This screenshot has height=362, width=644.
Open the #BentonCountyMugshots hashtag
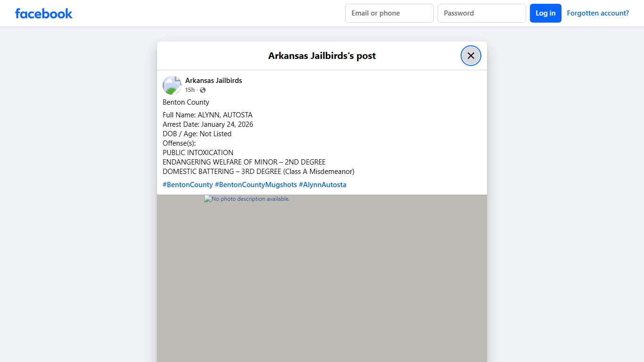(x=256, y=185)
